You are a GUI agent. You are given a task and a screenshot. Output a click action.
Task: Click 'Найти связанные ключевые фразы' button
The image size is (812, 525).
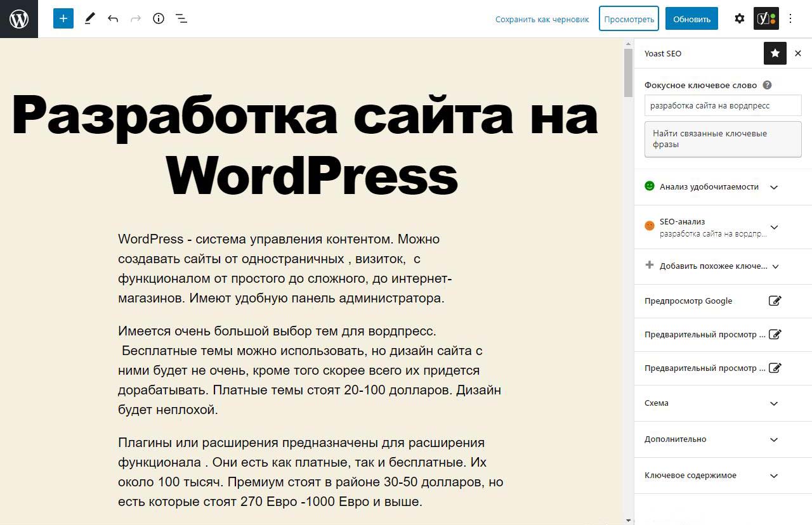tap(723, 139)
